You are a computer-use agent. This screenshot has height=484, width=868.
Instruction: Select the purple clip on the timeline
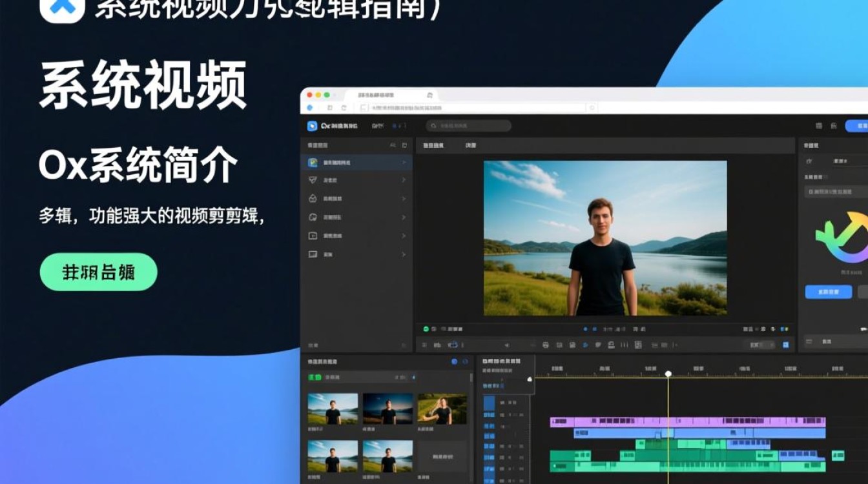pyautogui.click(x=688, y=422)
